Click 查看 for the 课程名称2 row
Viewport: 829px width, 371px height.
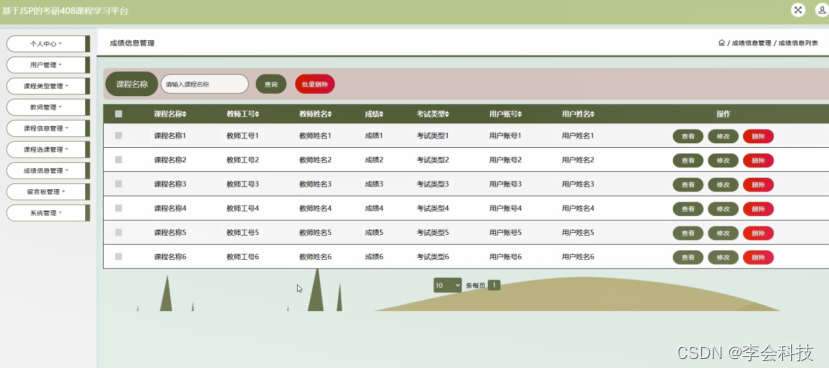pos(688,161)
